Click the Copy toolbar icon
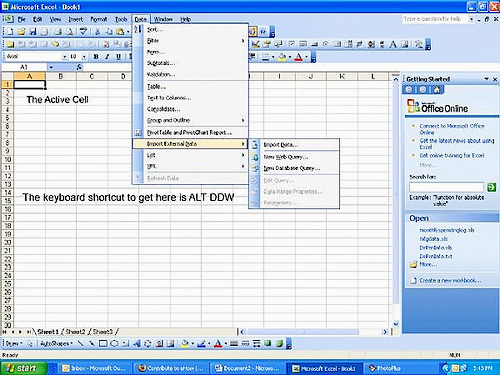Viewport: 500px width, 375px height. 109,32
